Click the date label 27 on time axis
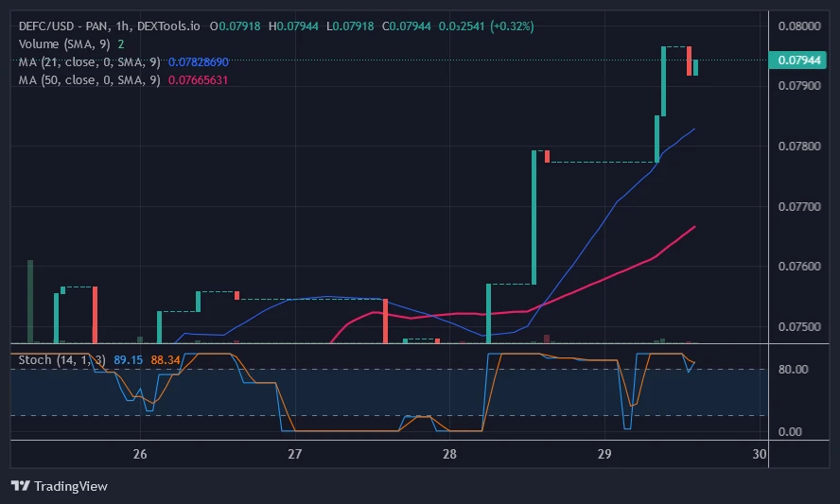This screenshot has height=504, width=840. (294, 455)
